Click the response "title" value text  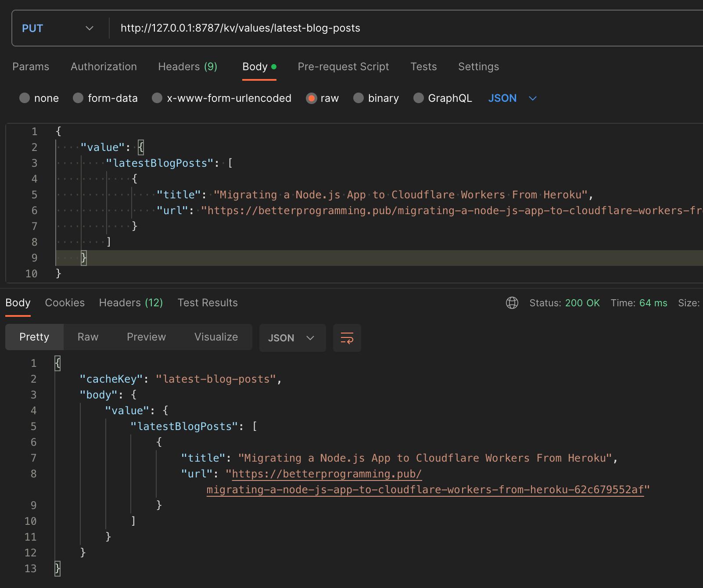point(425,458)
